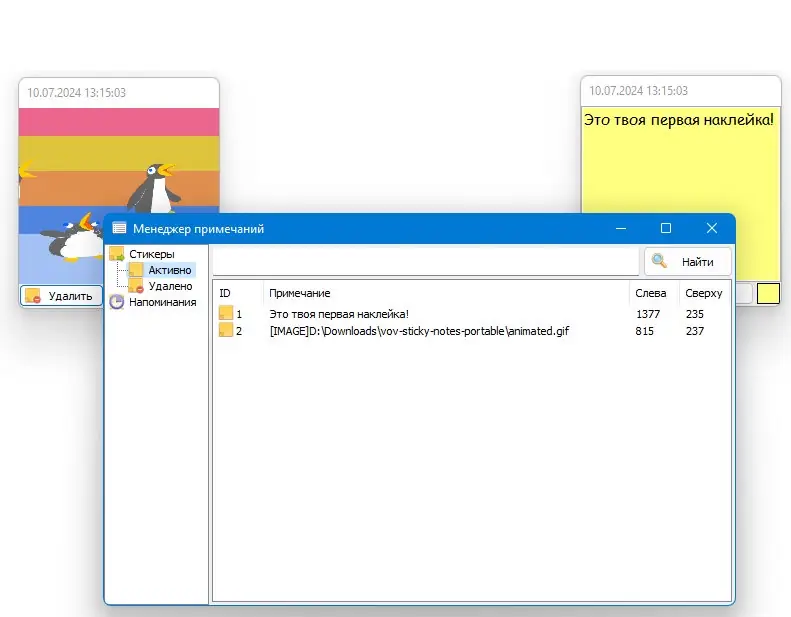Click the yellow color swatch on yellow sticker
Viewport: 791px width, 617px height.
(768, 294)
